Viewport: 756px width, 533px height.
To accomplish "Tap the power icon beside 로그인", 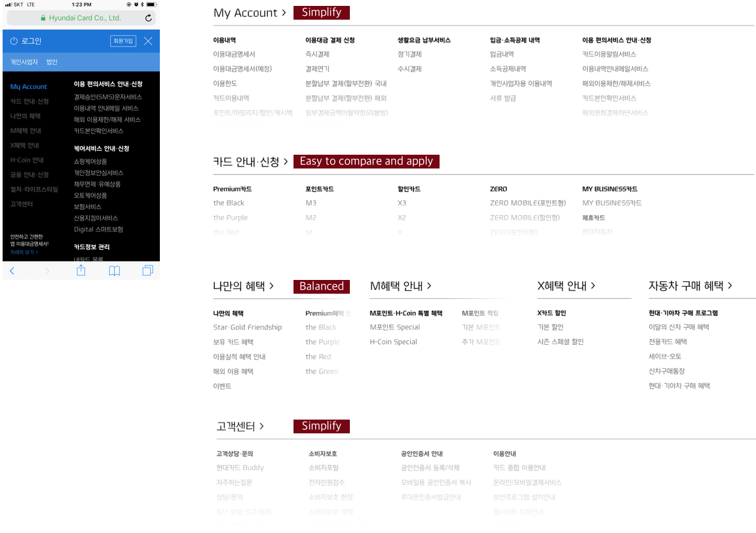I will coord(14,41).
